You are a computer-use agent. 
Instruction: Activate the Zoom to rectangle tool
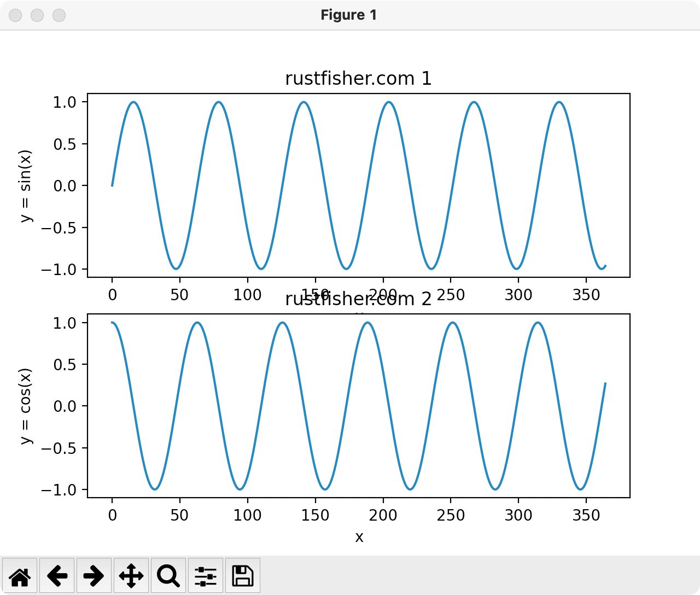click(168, 575)
